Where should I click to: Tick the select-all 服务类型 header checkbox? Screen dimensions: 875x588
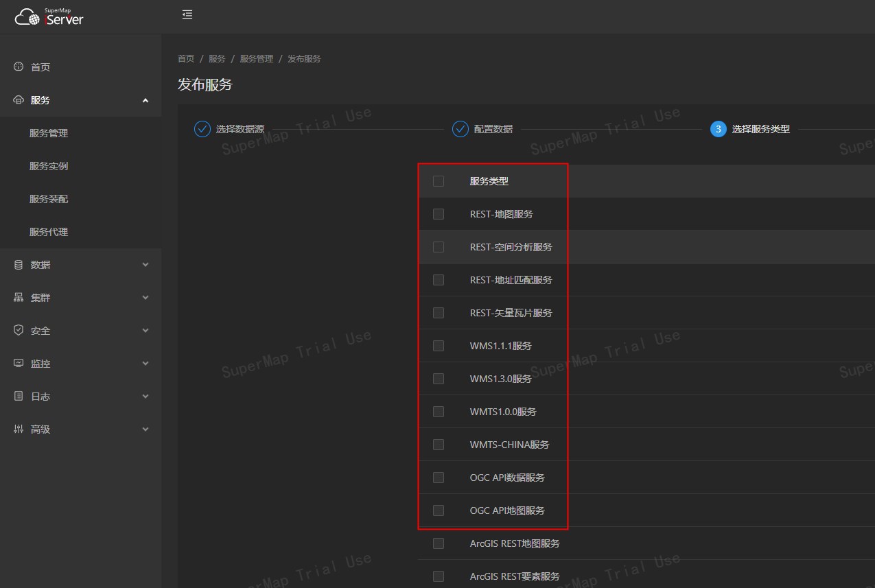[439, 181]
